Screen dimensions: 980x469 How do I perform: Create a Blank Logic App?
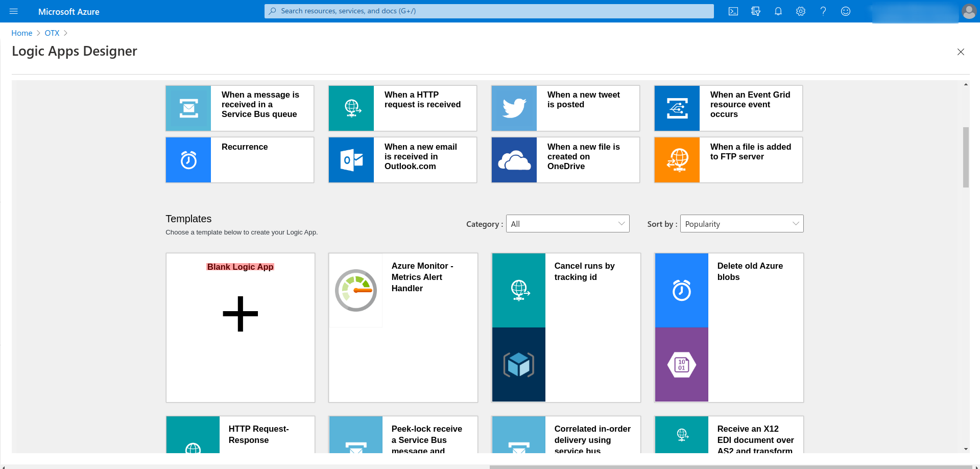pyautogui.click(x=240, y=313)
